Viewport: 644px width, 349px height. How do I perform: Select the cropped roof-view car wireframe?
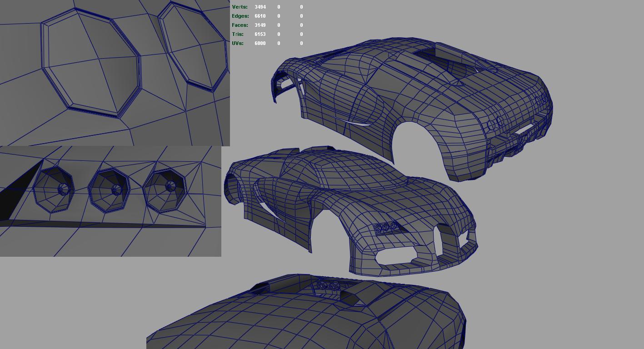point(306,312)
